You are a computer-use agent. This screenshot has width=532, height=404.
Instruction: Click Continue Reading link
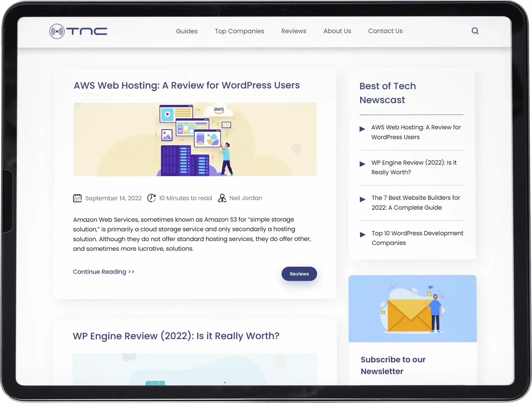(104, 272)
